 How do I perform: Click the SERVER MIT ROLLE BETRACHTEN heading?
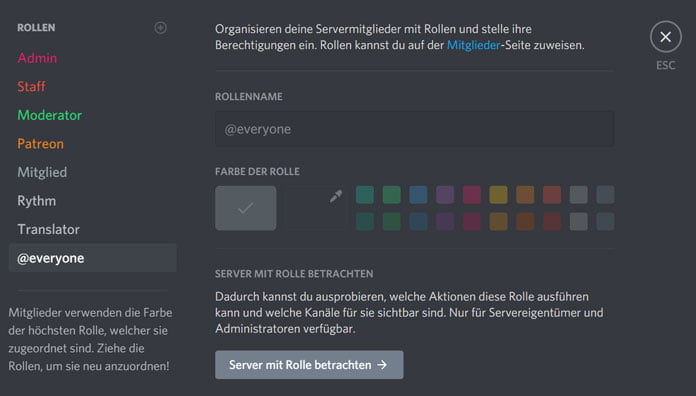point(294,274)
